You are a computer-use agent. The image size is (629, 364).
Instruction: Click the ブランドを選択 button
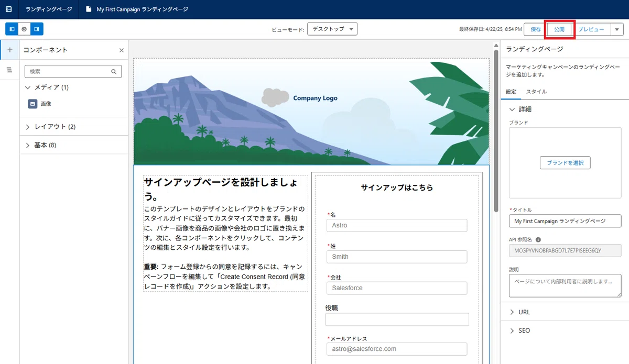pos(565,162)
